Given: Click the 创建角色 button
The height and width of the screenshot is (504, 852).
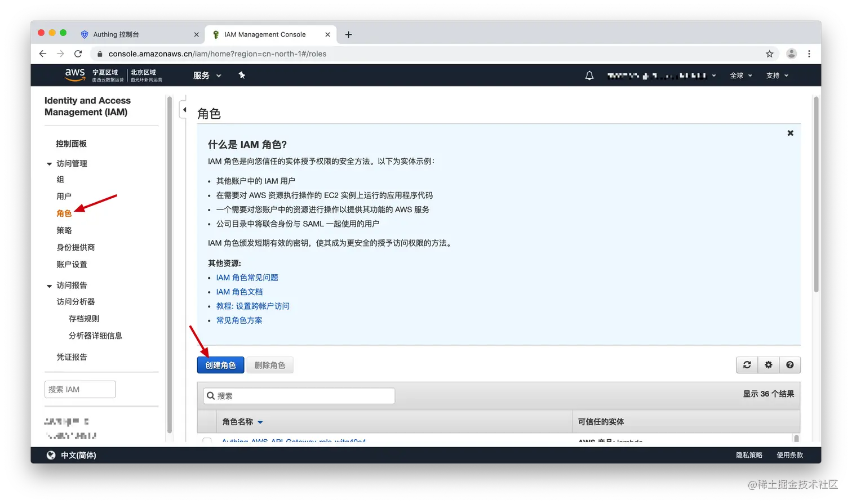Looking at the screenshot, I should point(220,365).
